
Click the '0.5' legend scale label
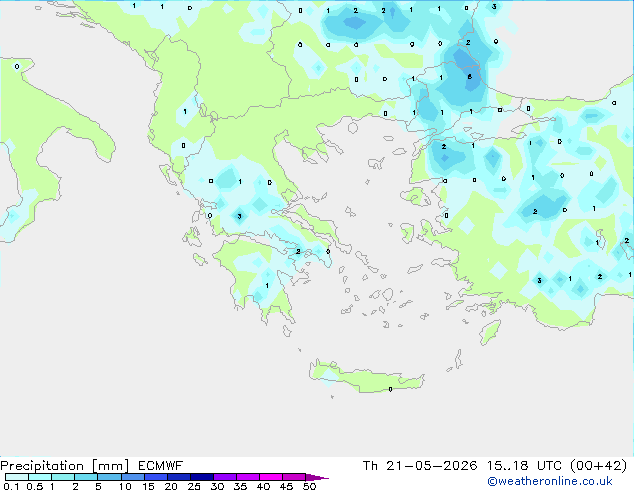click(35, 486)
